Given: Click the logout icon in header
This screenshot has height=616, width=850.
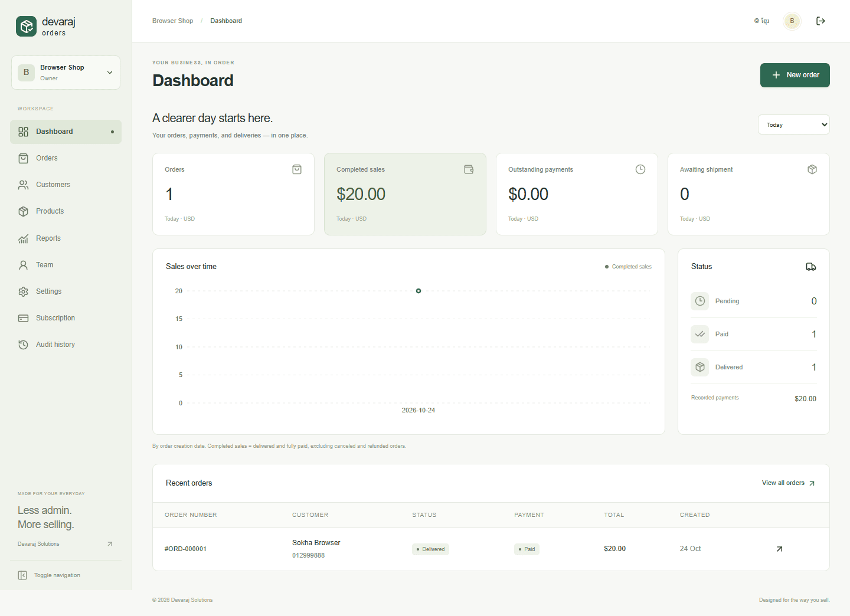Looking at the screenshot, I should (x=820, y=21).
